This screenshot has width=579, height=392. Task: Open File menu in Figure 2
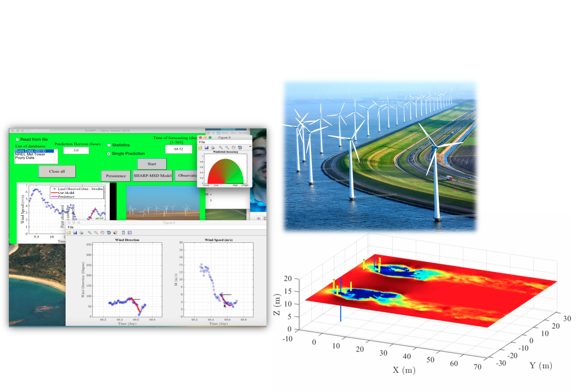[71, 227]
